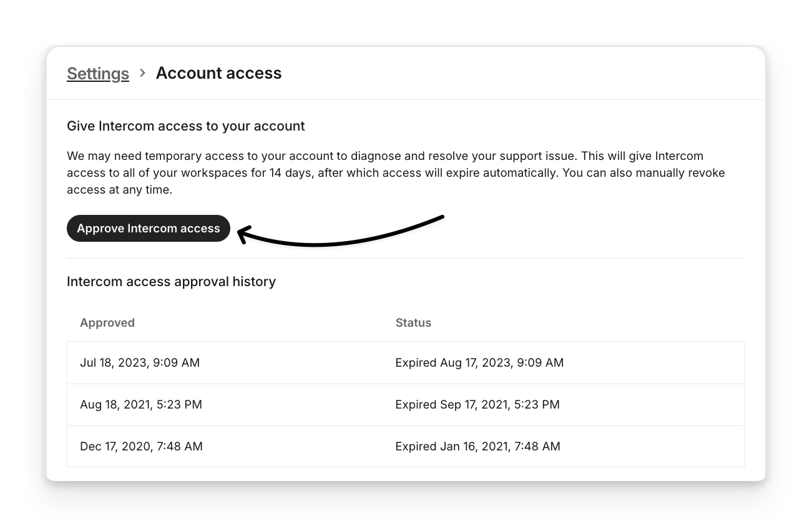Select the 'Give Intercom access to your account' heading

(185, 126)
